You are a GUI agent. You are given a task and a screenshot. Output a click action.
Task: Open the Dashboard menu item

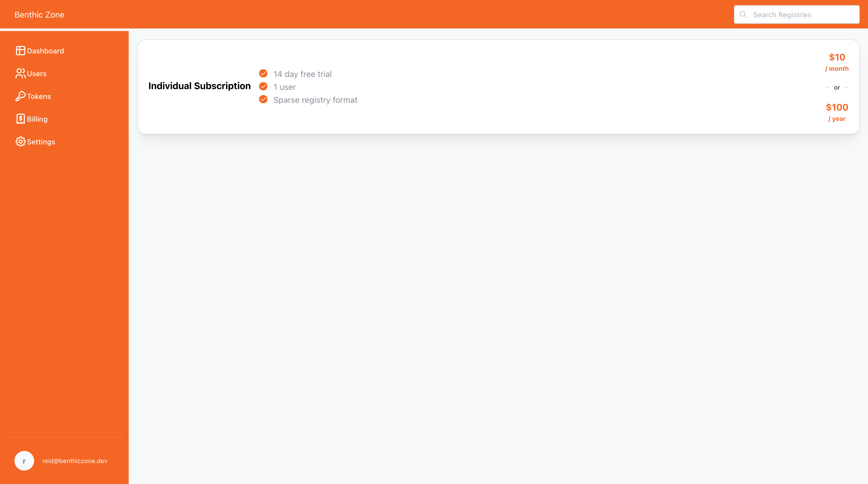coord(45,51)
